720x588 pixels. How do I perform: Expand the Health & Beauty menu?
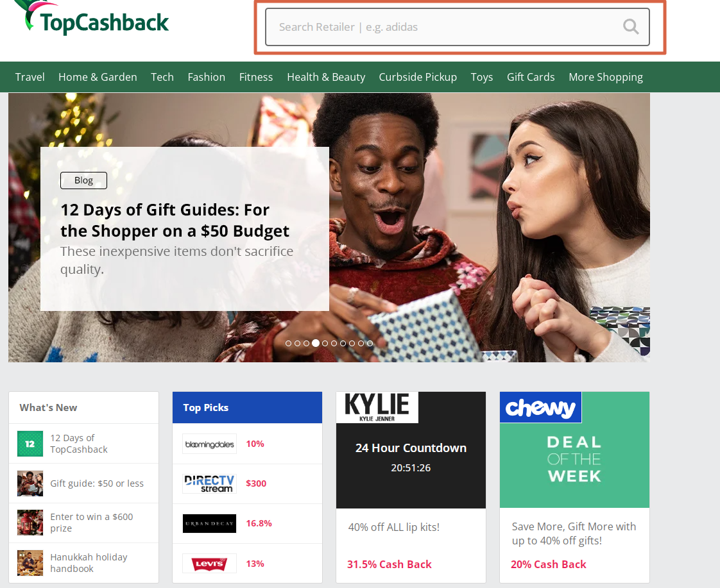tap(326, 77)
